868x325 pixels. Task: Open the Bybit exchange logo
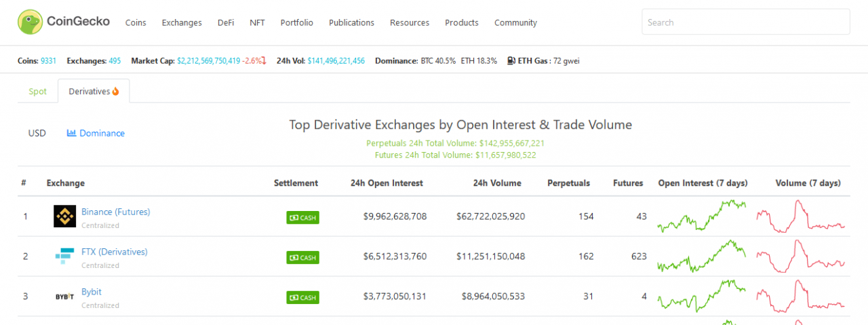[x=65, y=297]
